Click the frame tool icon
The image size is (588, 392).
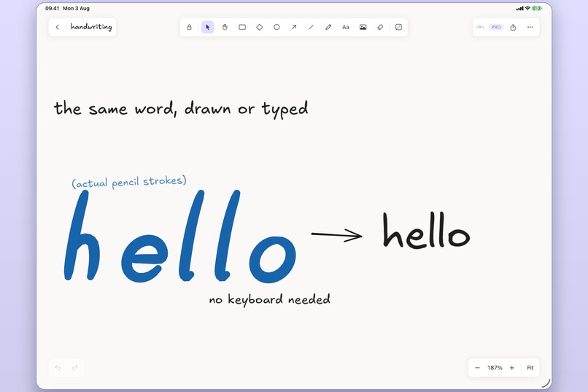click(398, 27)
